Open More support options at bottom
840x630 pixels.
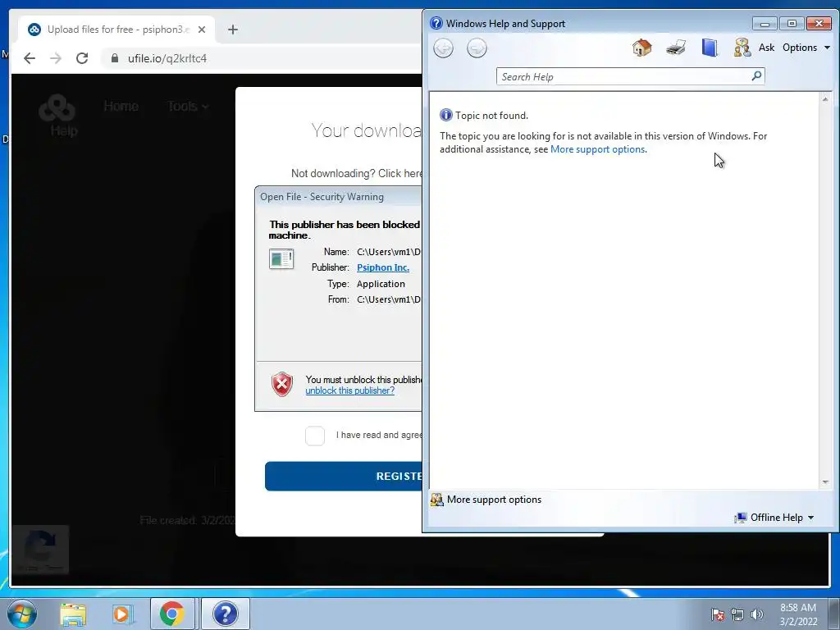pos(486,500)
